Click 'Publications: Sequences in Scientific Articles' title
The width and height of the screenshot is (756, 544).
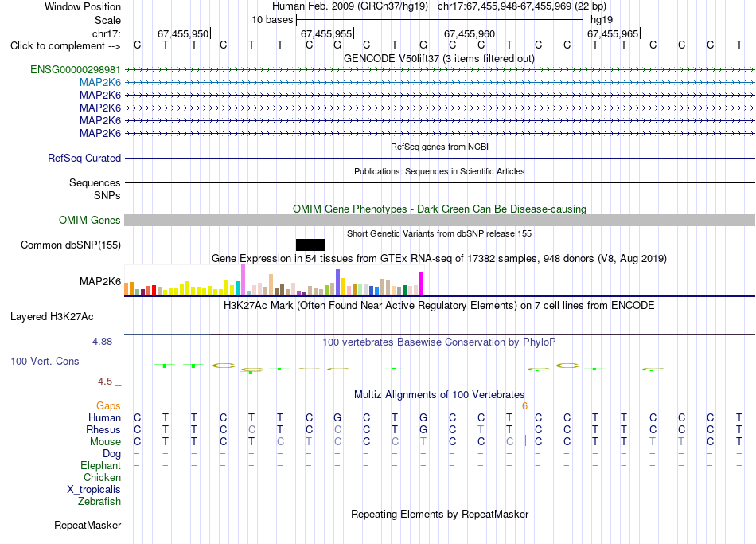pos(439,171)
